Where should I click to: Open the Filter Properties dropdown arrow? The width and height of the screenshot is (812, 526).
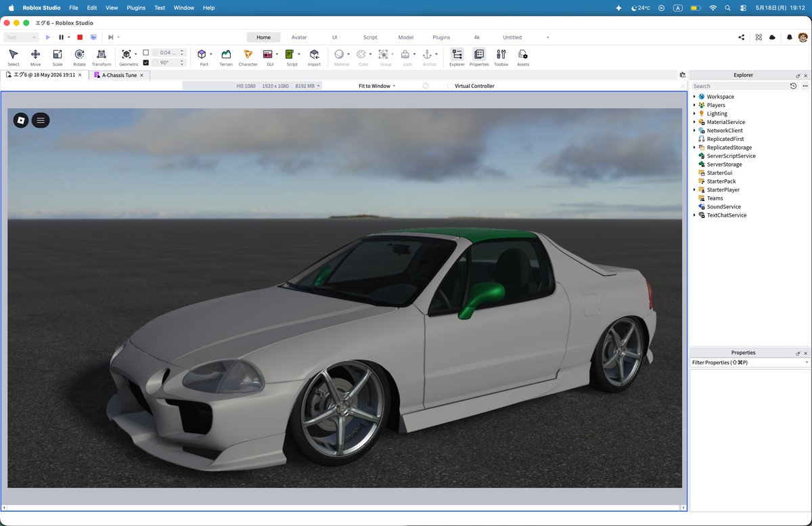[x=807, y=363]
